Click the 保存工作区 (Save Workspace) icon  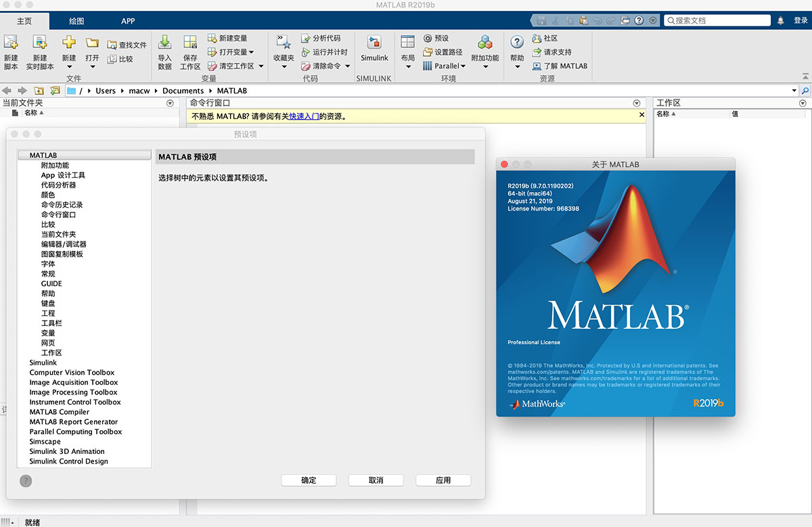(190, 43)
